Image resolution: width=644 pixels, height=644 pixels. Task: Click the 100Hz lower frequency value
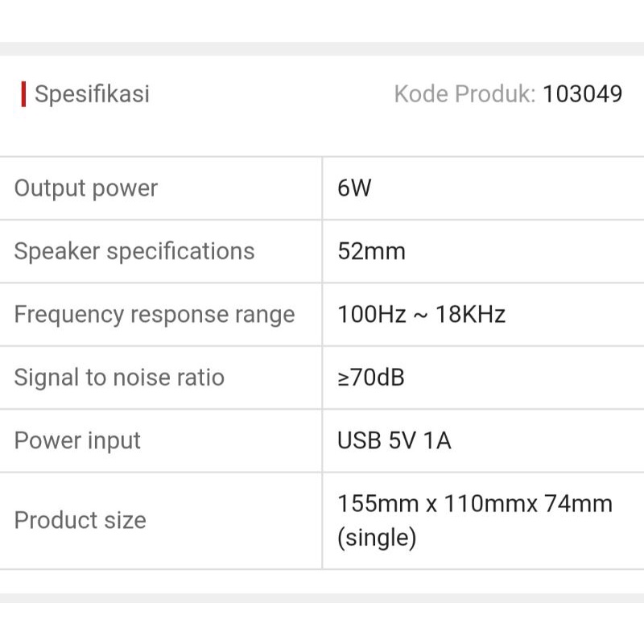(x=372, y=314)
